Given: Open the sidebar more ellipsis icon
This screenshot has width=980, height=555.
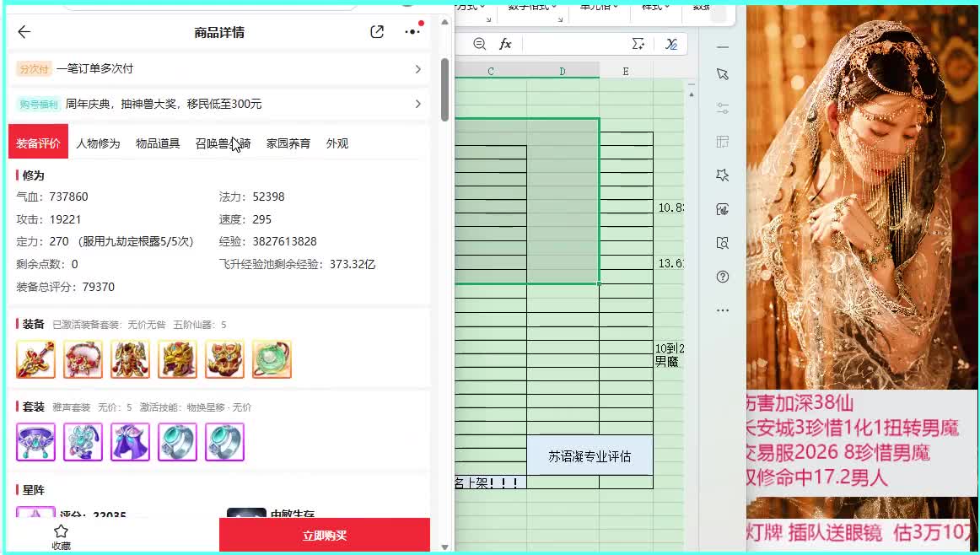Looking at the screenshot, I should [x=723, y=310].
